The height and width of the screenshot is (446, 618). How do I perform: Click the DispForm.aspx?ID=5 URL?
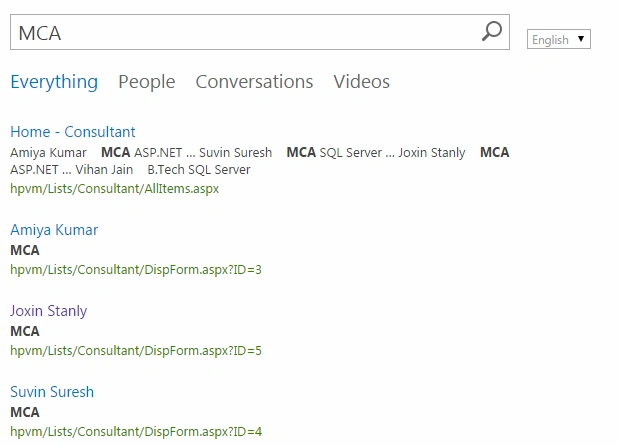tap(136, 351)
